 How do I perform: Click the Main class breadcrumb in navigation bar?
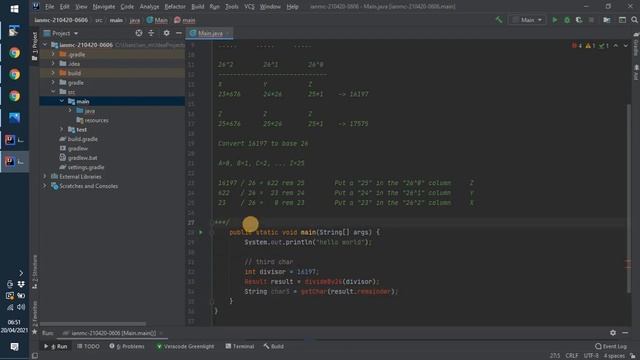(157, 20)
